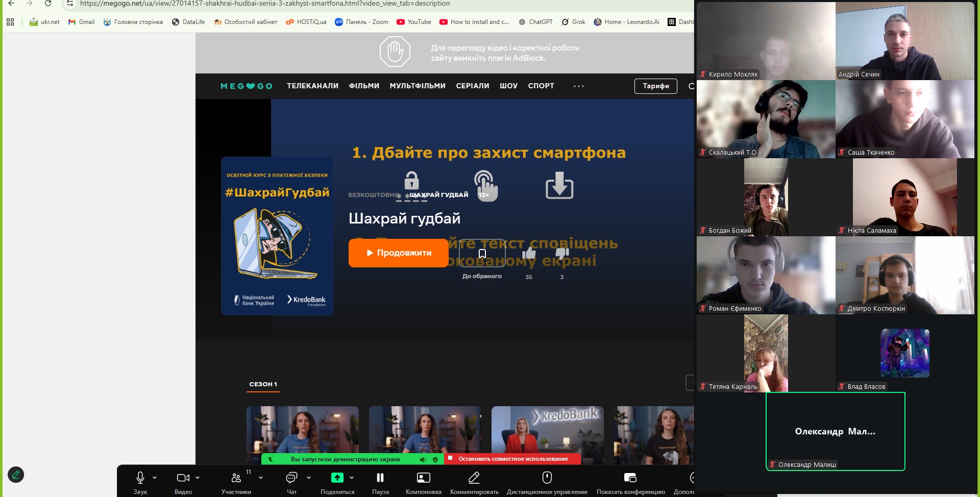
Task: Click the thumbs-down dislike icon
Action: point(562,254)
